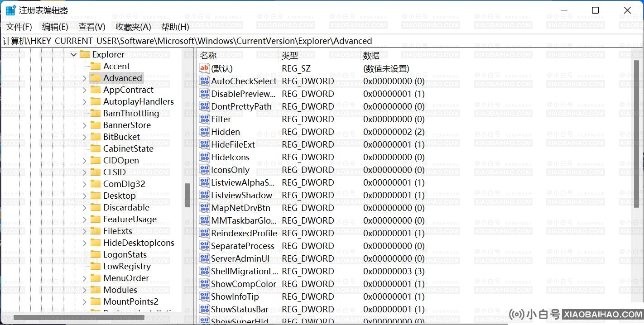Click the MapNetDrvBtn value icon
The height and width of the screenshot is (325, 644).
(205, 208)
